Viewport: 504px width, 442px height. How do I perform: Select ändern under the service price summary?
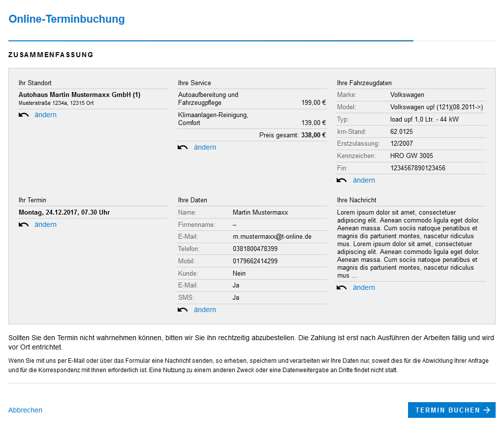(x=205, y=147)
